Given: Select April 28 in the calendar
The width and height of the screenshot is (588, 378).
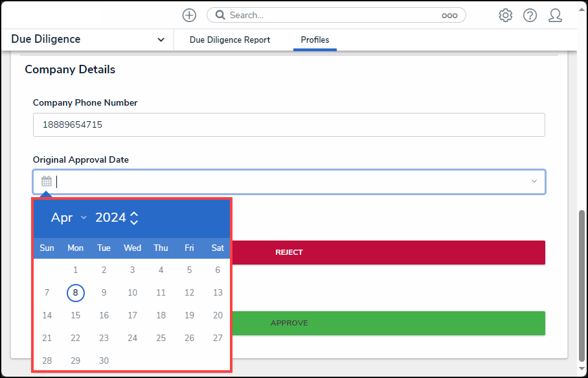Looking at the screenshot, I should pos(47,360).
